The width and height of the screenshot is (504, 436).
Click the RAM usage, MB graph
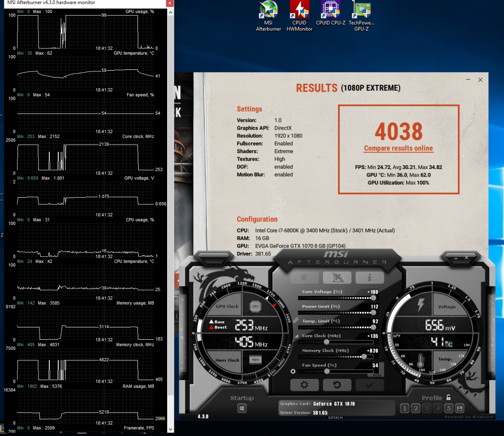85,406
